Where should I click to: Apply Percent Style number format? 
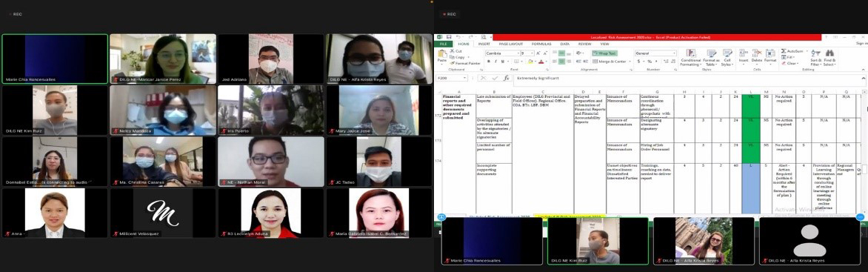click(x=650, y=62)
